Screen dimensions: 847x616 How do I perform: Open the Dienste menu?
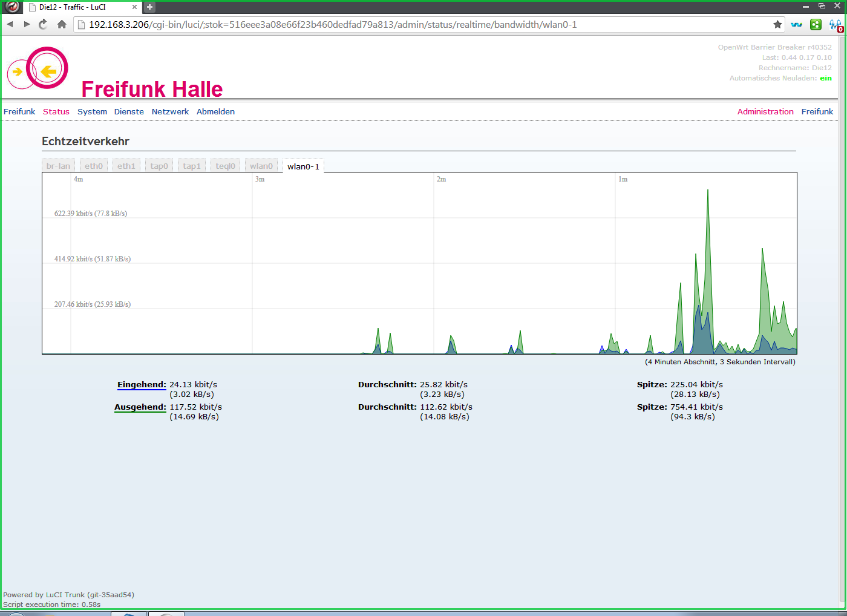[x=129, y=112]
